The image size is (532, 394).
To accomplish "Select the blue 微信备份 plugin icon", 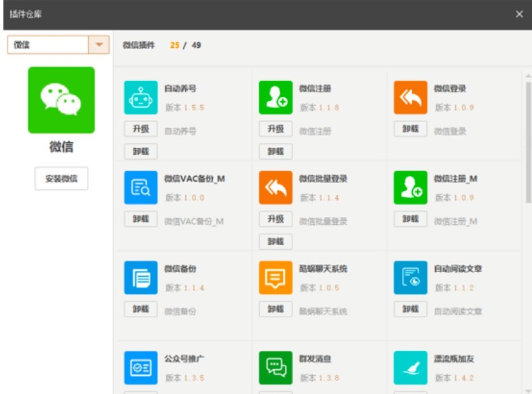I will (141, 278).
